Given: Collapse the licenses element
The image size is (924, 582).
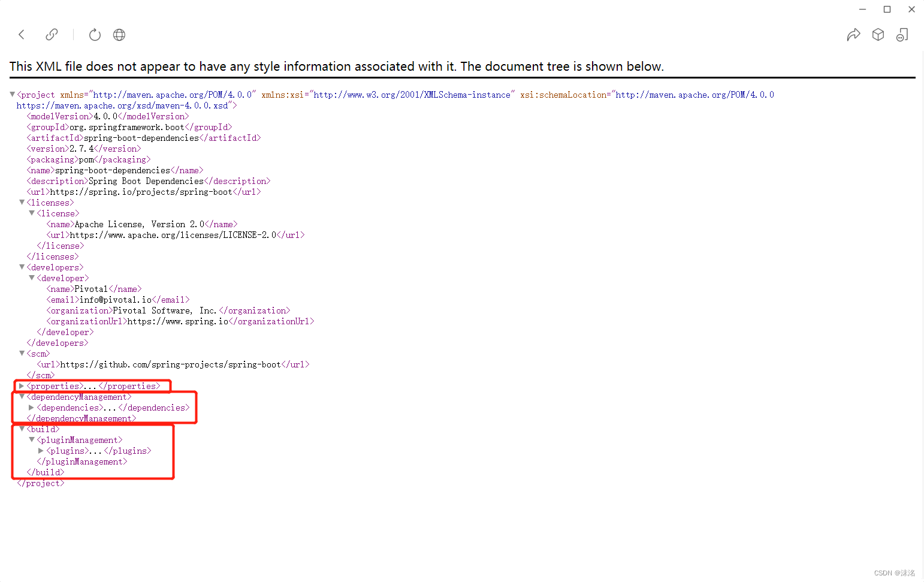Looking at the screenshot, I should coord(21,203).
